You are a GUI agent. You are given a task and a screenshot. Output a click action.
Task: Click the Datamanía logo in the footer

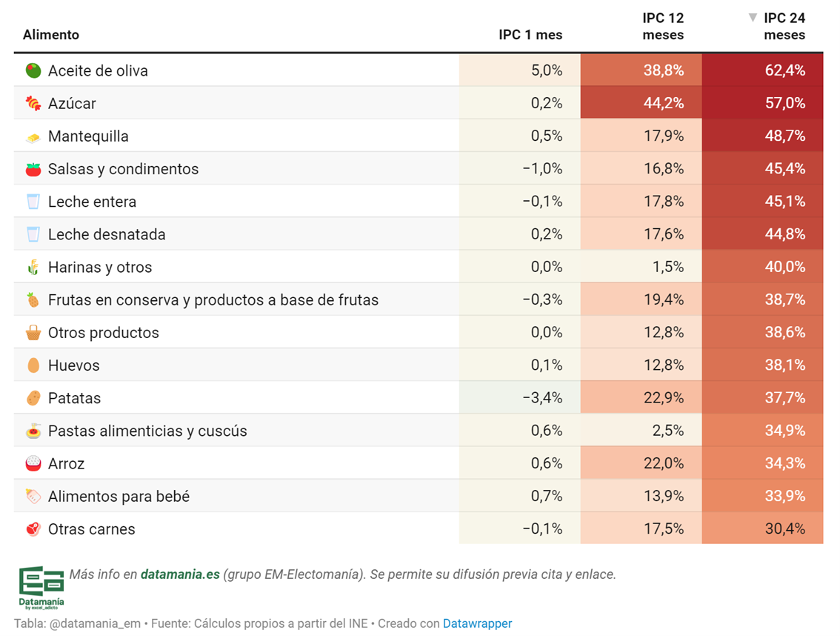(x=41, y=588)
